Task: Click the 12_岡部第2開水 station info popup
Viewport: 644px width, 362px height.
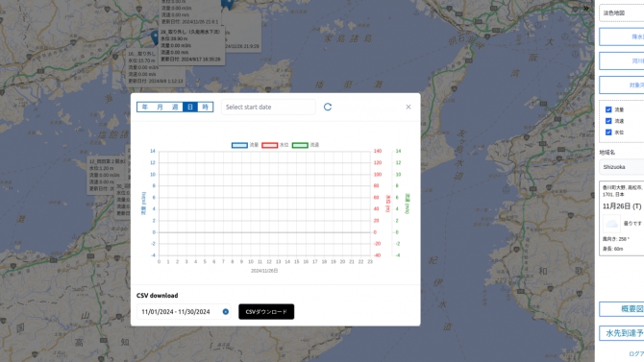Action: (x=107, y=176)
